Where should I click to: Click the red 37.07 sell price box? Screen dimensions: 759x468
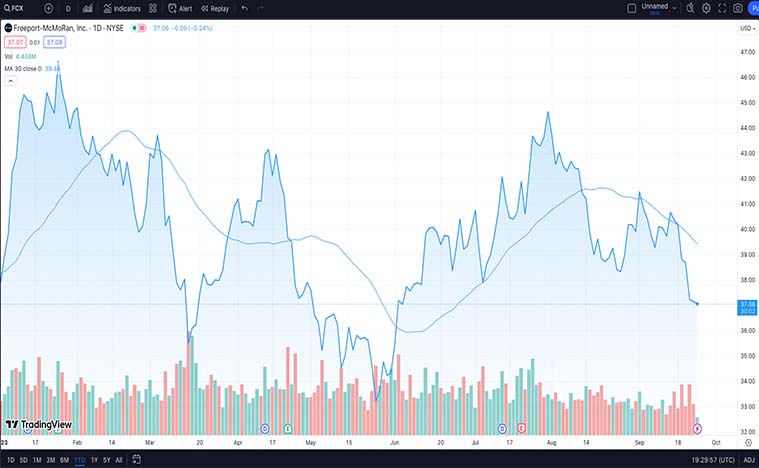(x=15, y=42)
